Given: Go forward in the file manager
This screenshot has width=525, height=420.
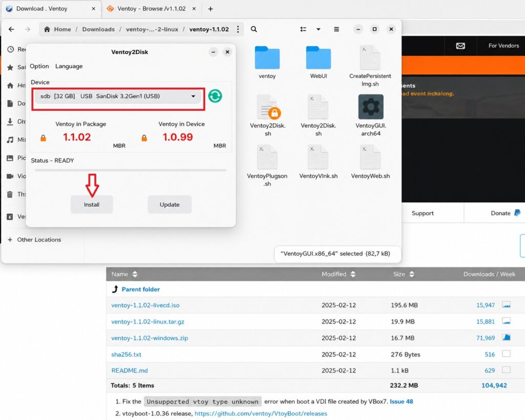Looking at the screenshot, I should coord(28,29).
